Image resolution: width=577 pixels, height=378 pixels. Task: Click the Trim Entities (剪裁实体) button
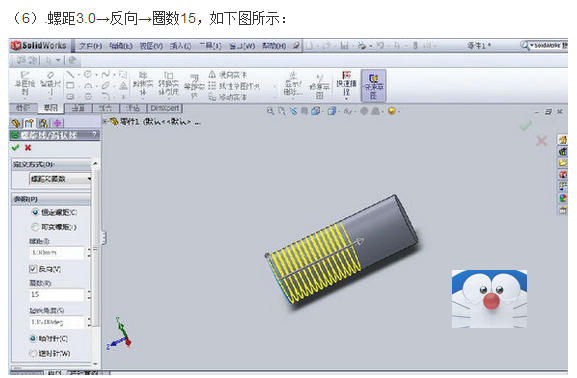click(x=143, y=84)
